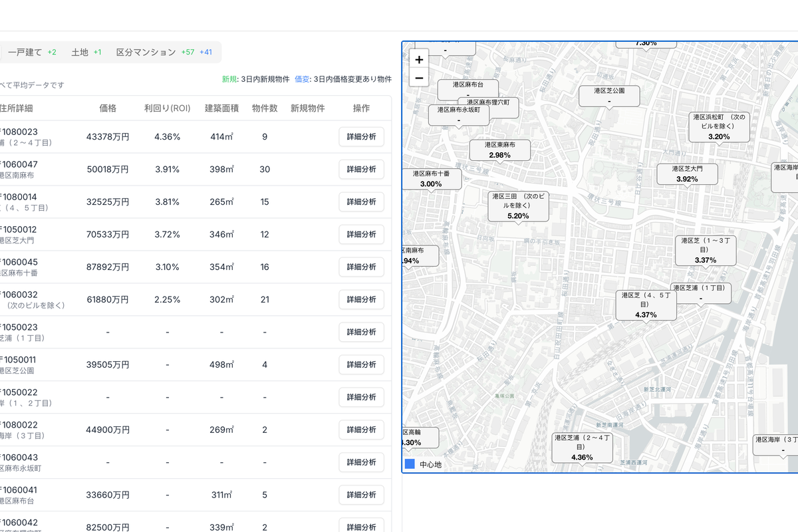Open 詳細分析 for the 1050023 芝浦（1丁目） row
This screenshot has height=532, width=798.
361,332
